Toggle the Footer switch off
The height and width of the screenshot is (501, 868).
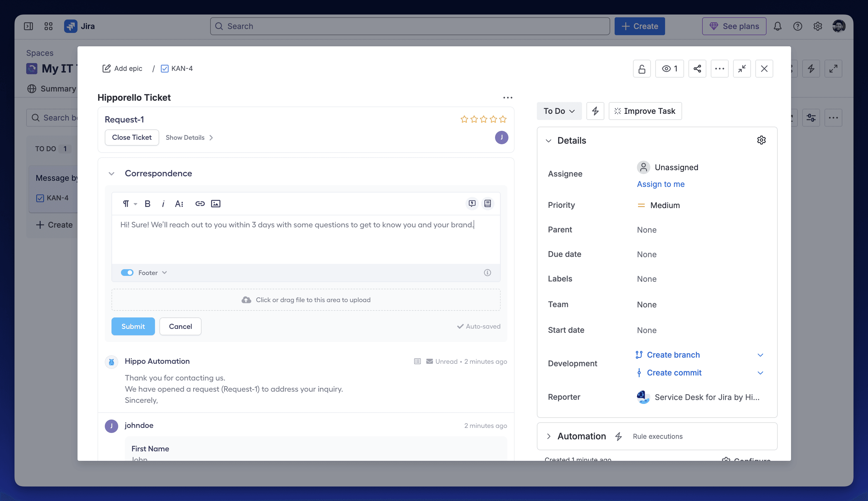coord(127,273)
